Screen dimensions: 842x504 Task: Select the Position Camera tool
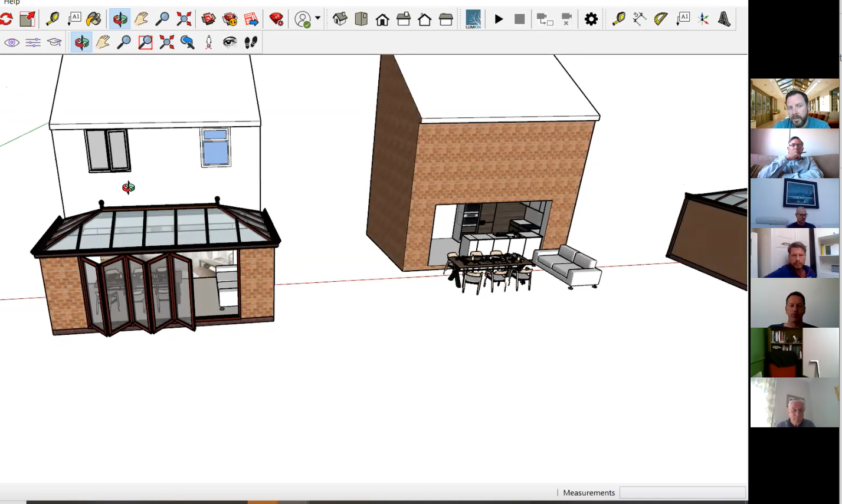tap(208, 42)
